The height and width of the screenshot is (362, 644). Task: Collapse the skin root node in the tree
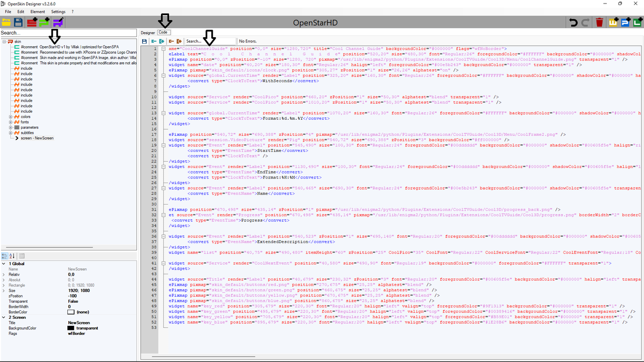[x=4, y=41]
